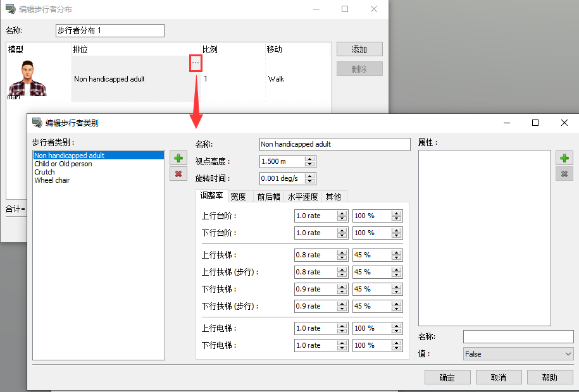Screen dimensions: 579x392
Task: Click the 添加 button in distribution window
Action: pyautogui.click(x=359, y=49)
